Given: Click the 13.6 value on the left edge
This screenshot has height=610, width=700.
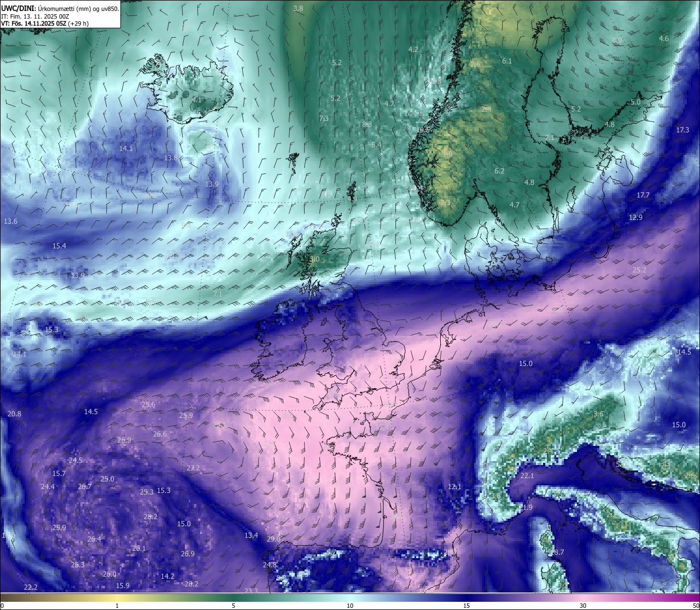Looking at the screenshot, I should click(10, 222).
